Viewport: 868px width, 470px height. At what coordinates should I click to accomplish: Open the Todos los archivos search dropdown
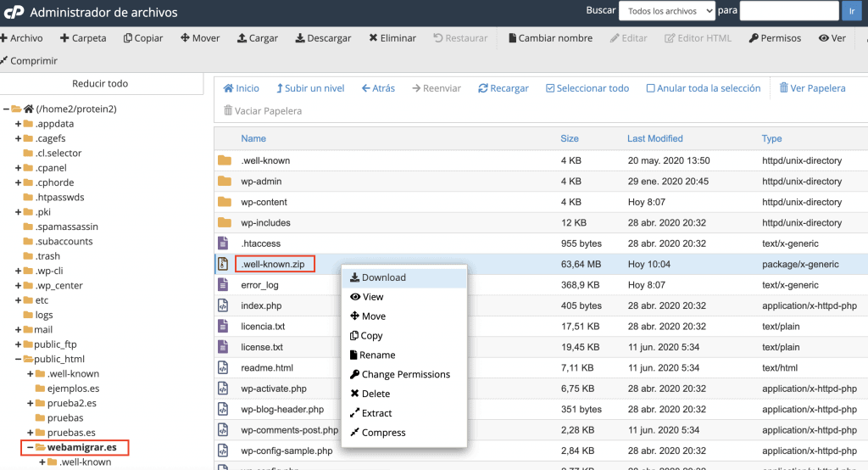tap(667, 11)
